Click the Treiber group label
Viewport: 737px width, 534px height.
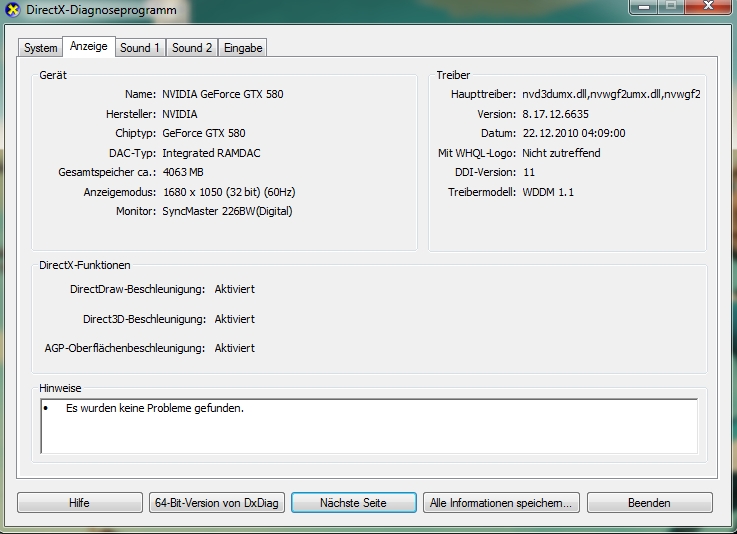pos(453,75)
